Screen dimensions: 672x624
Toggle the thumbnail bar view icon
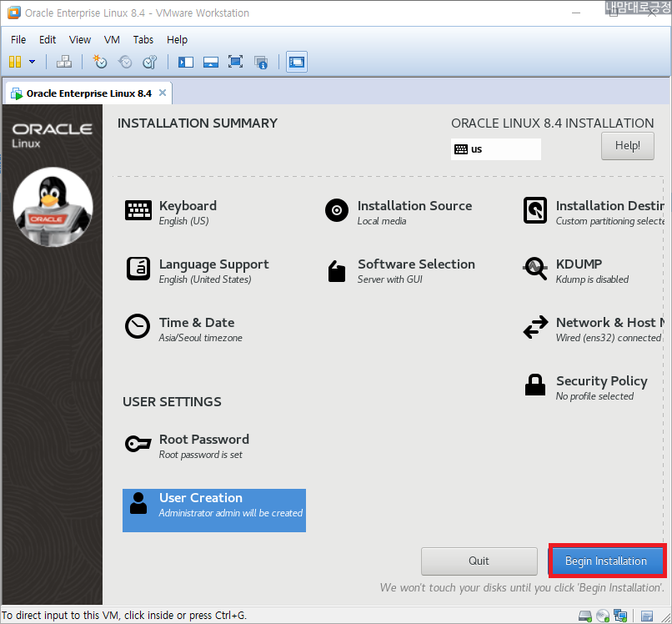point(210,63)
